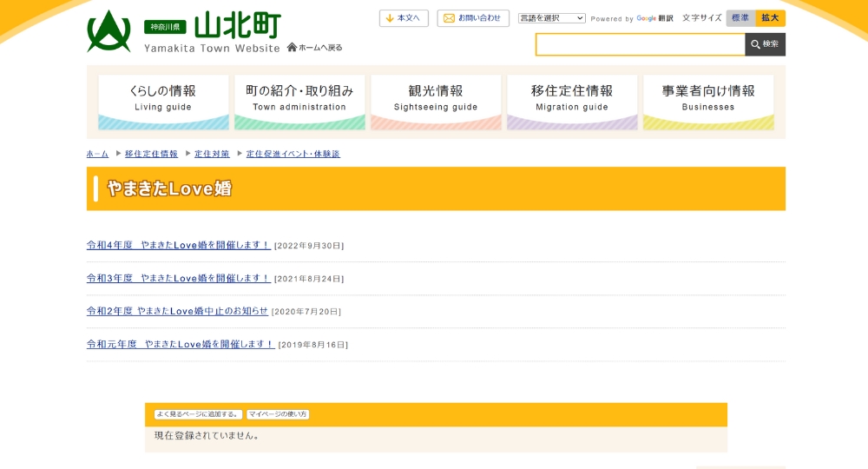Open the 令和4年度 やまきたLove婚 article link
The height and width of the screenshot is (469, 868).
pyautogui.click(x=179, y=245)
